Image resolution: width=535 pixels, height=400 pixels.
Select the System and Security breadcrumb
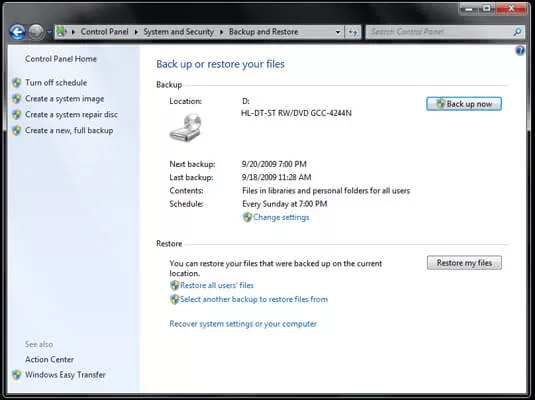tap(178, 32)
